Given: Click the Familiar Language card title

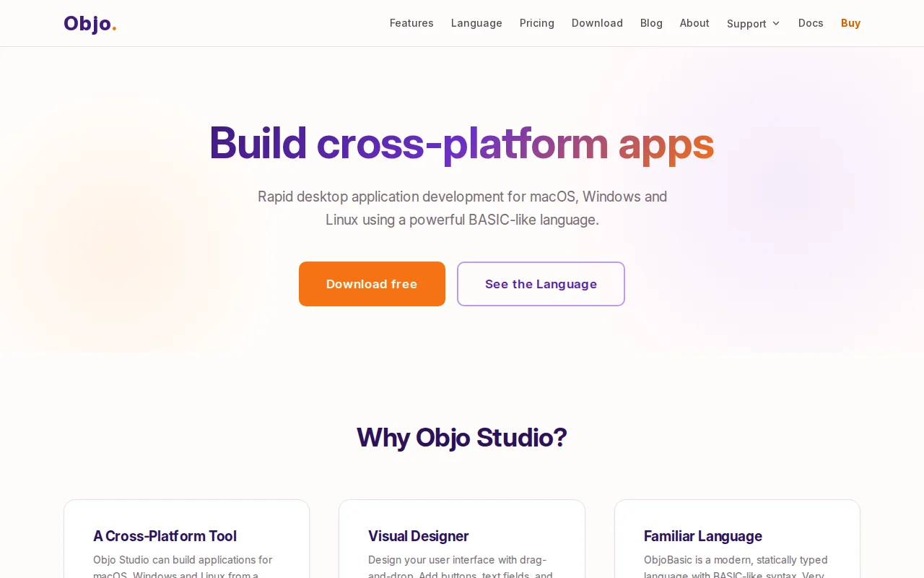Looking at the screenshot, I should (703, 536).
